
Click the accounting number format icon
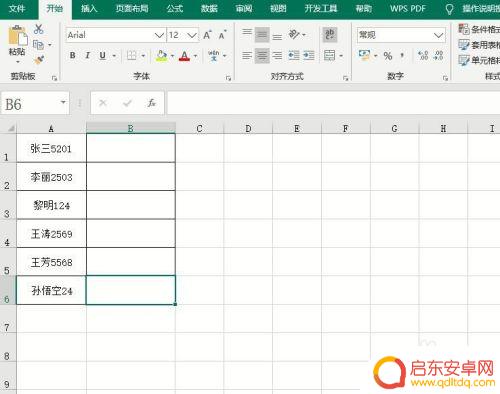point(364,55)
